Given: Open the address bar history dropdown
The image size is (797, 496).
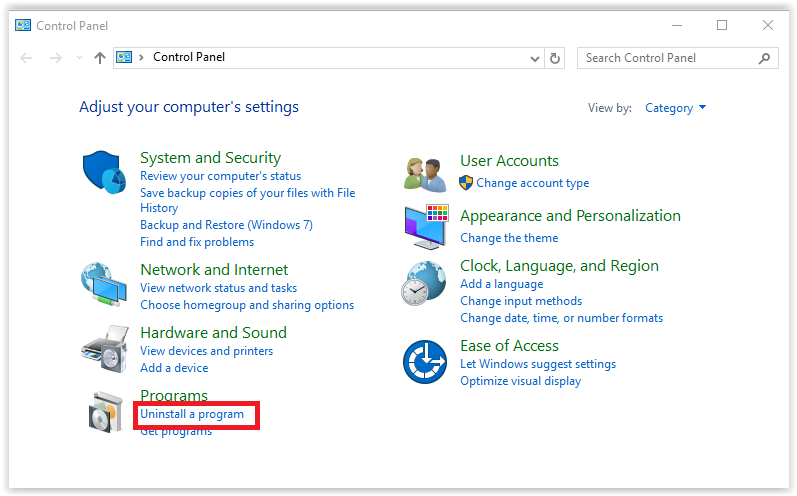Looking at the screenshot, I should (x=536, y=58).
